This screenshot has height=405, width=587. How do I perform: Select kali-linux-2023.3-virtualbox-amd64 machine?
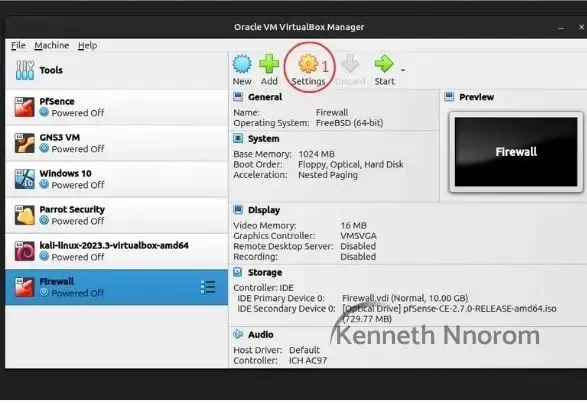pyautogui.click(x=116, y=251)
